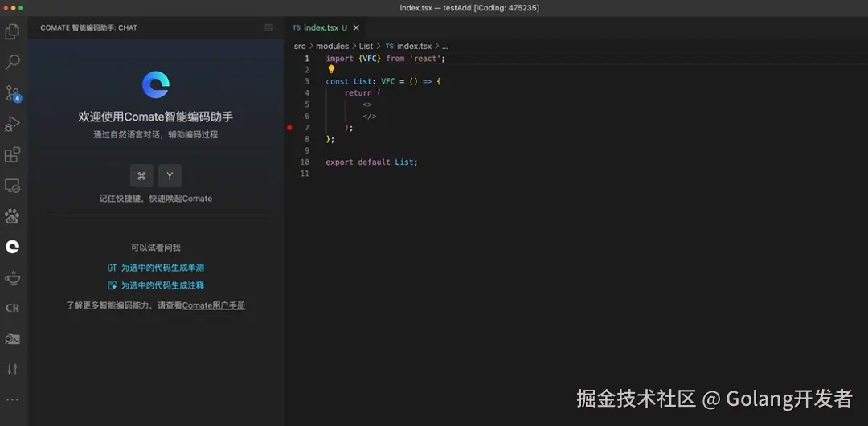
Task: Open the Remote Explorer monitor icon
Action: [x=12, y=186]
